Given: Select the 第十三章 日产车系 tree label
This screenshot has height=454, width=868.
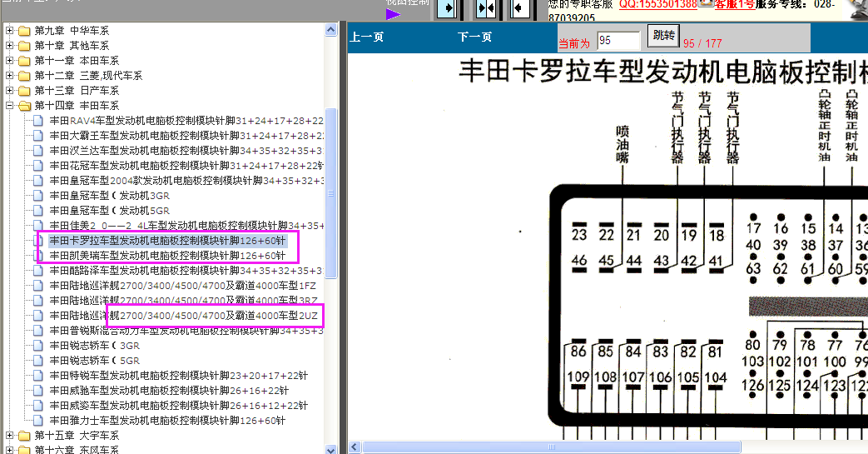Looking at the screenshot, I should [x=77, y=90].
